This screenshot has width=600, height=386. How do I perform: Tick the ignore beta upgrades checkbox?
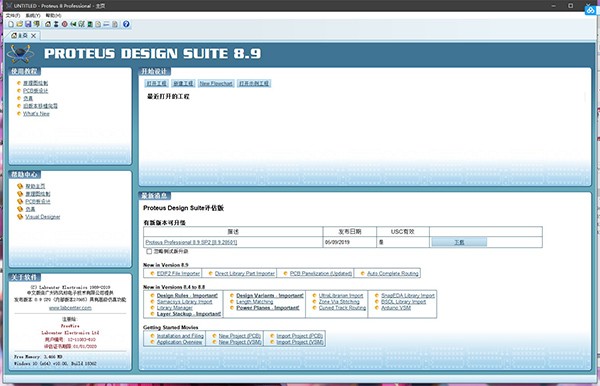[x=149, y=251]
